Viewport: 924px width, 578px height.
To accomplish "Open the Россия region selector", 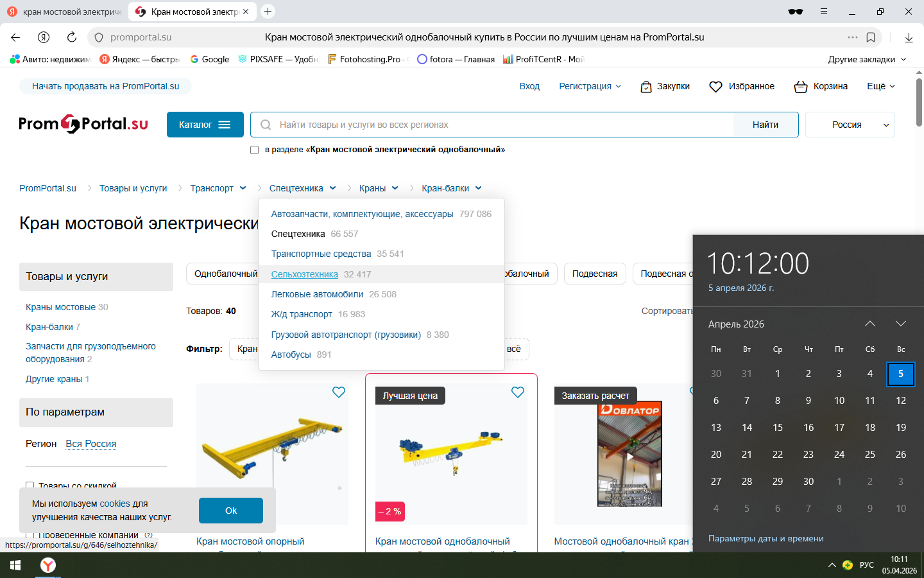I will pos(850,125).
